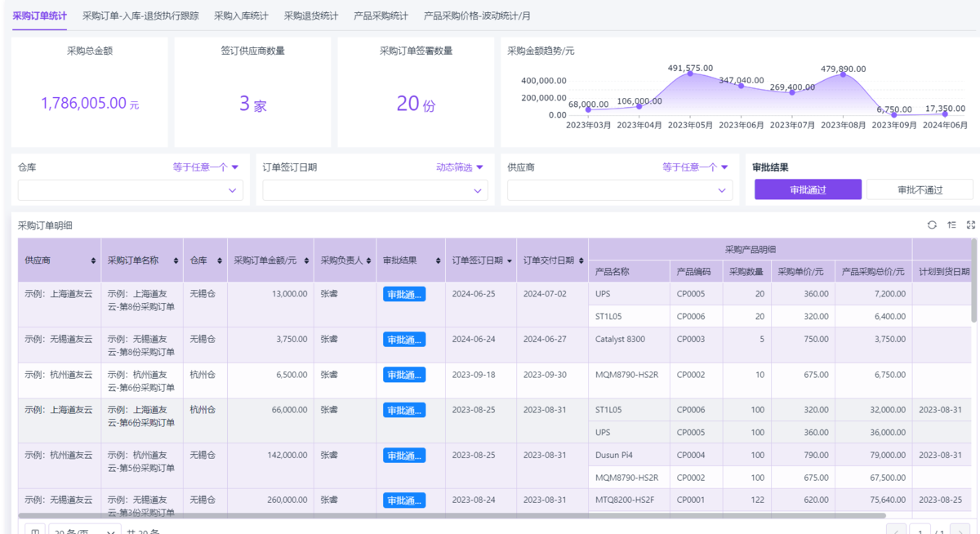Sort by 订单签订日期 column arrow

510,260
